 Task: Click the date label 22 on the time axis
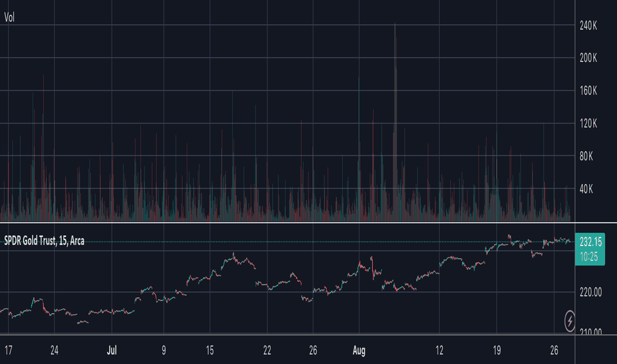[267, 350]
